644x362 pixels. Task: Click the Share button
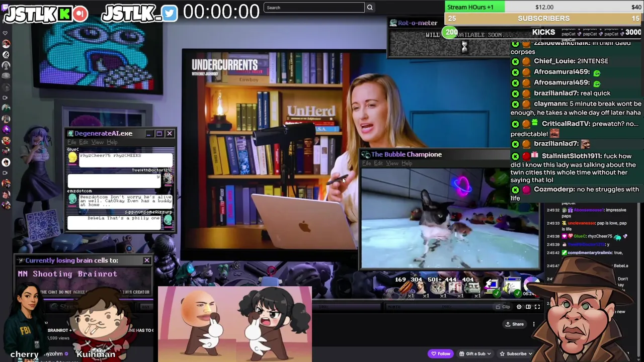pos(515,324)
